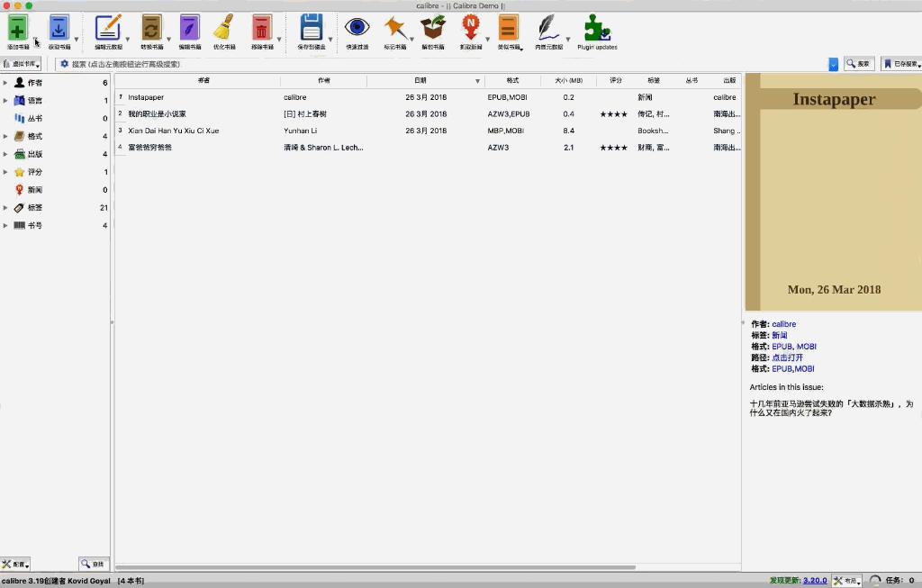Screen dimensions: 922x588
Task: Expand the 格式 formats category
Action: 5,136
